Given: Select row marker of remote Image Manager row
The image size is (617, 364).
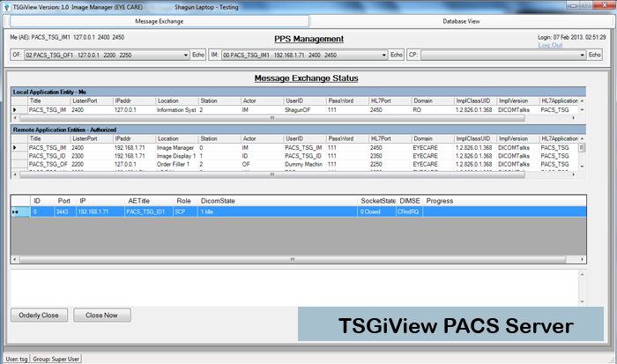Looking at the screenshot, I should (x=19, y=147).
